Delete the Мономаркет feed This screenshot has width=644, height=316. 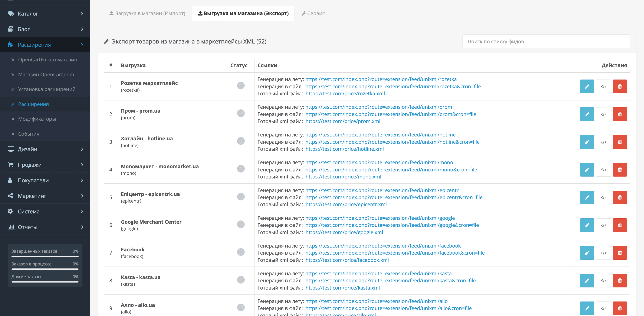coord(620,170)
